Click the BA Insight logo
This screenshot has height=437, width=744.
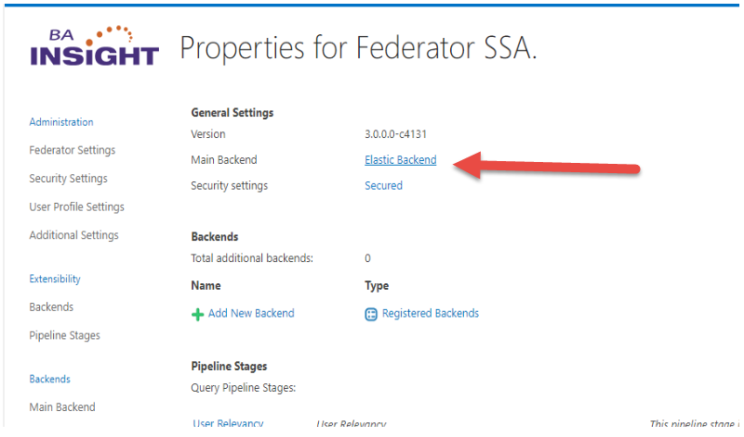pyautogui.click(x=94, y=45)
